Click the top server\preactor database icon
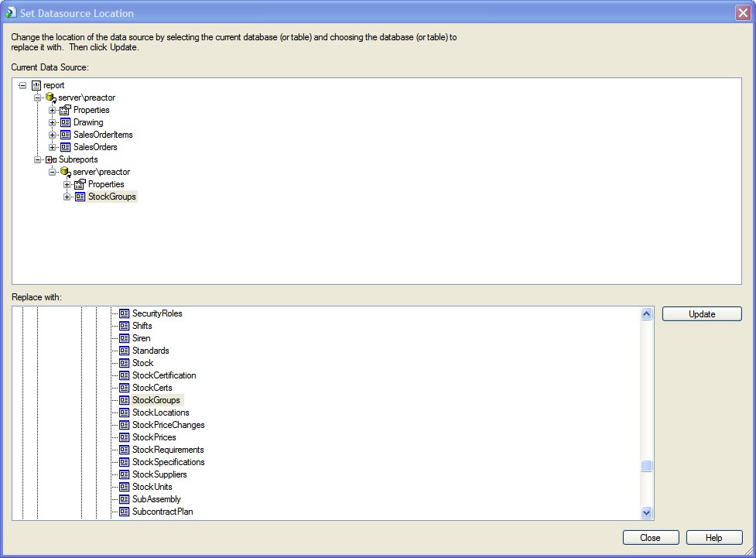756x558 pixels. point(51,98)
